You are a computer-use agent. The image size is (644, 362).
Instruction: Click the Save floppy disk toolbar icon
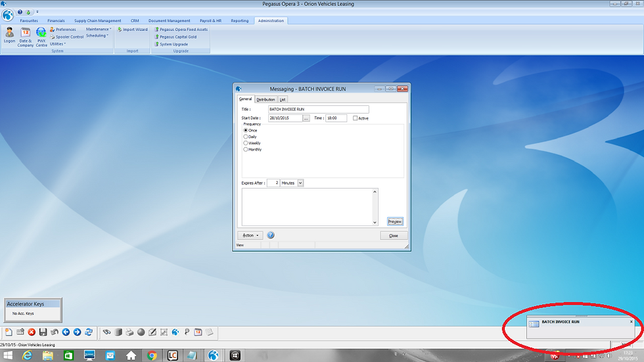pos(43,332)
